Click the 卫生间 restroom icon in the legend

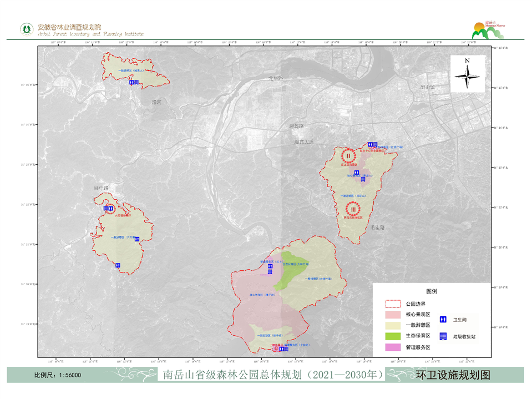tap(443, 320)
